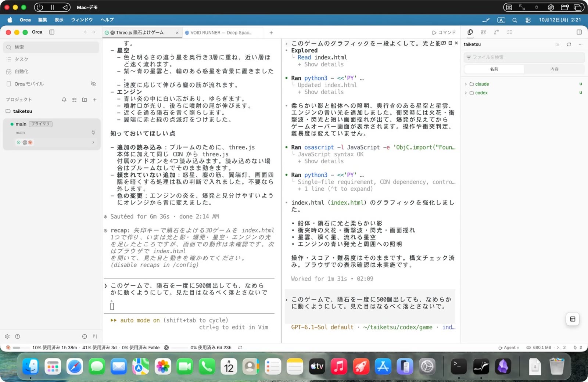The width and height of the screenshot is (588, 382).
Task: Open the help question mark icon
Action: click(x=18, y=336)
